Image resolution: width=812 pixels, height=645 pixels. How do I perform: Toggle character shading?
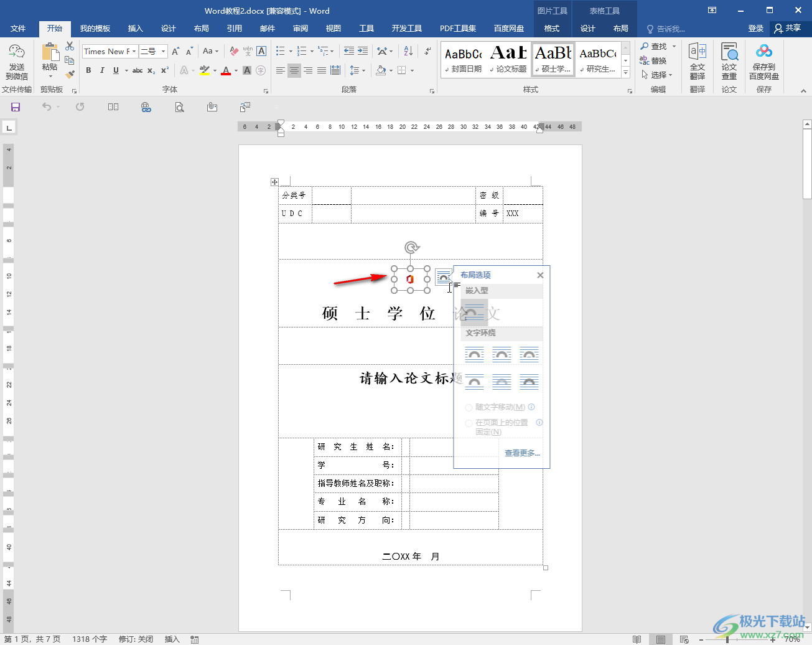coord(247,70)
